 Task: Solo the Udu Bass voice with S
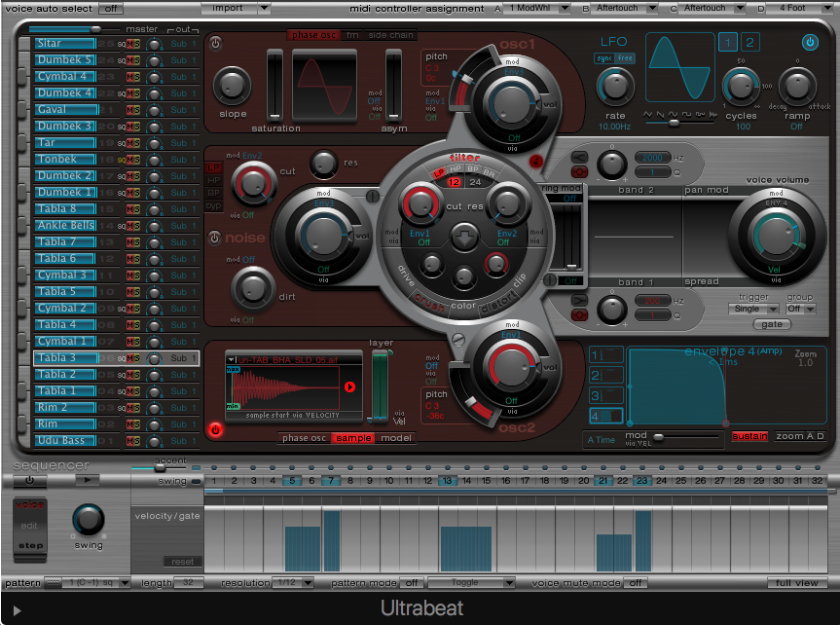pos(136,441)
